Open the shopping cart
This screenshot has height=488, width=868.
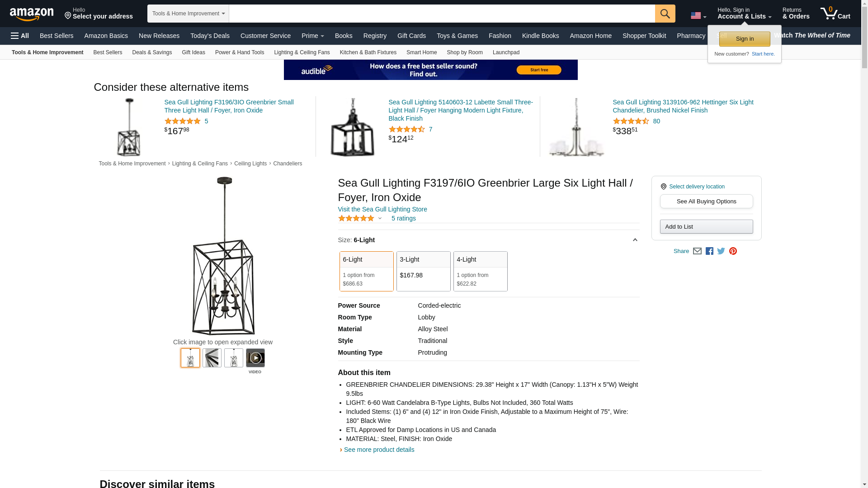835,13
